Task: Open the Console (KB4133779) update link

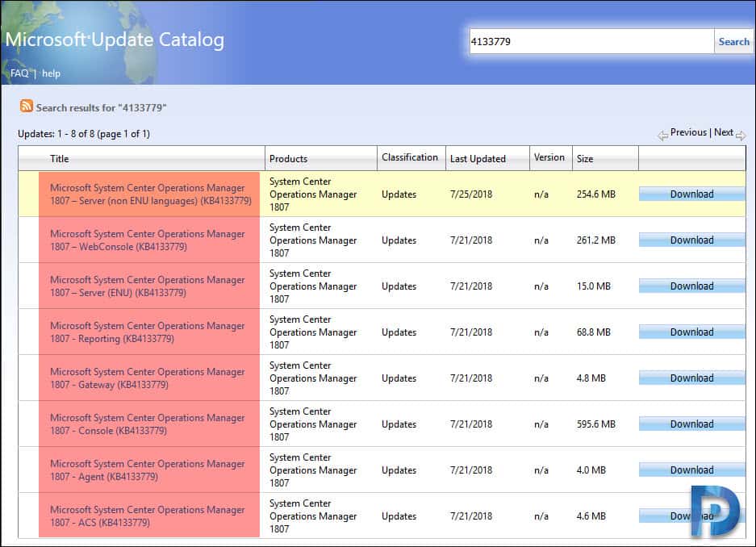Action: point(147,424)
